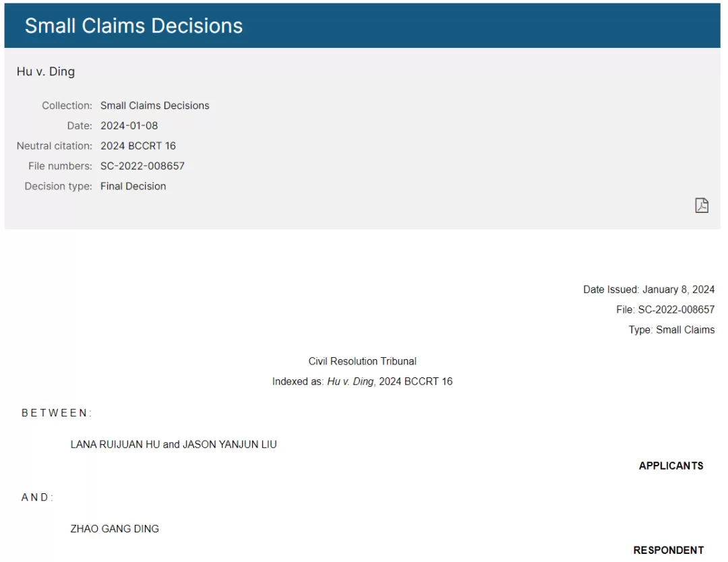Click the Type: Small Claims line

(x=671, y=330)
